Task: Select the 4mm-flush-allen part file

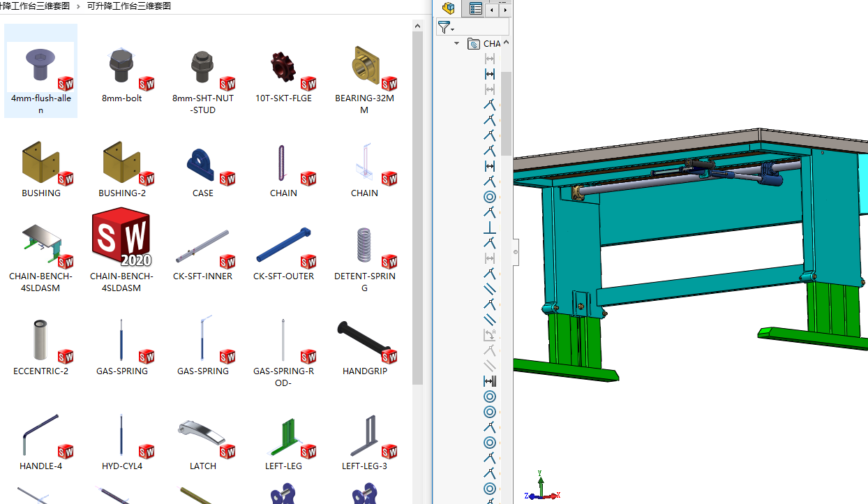Action: pyautogui.click(x=40, y=70)
